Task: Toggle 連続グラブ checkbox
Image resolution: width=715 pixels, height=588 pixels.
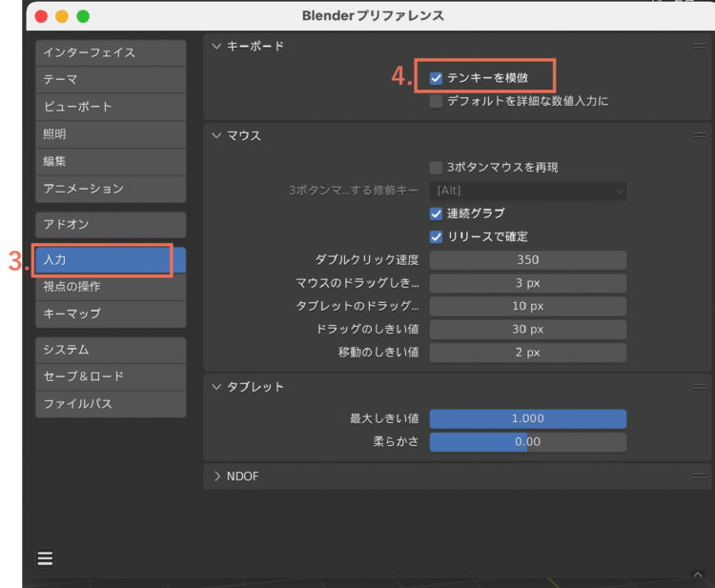Action: pyautogui.click(x=436, y=213)
